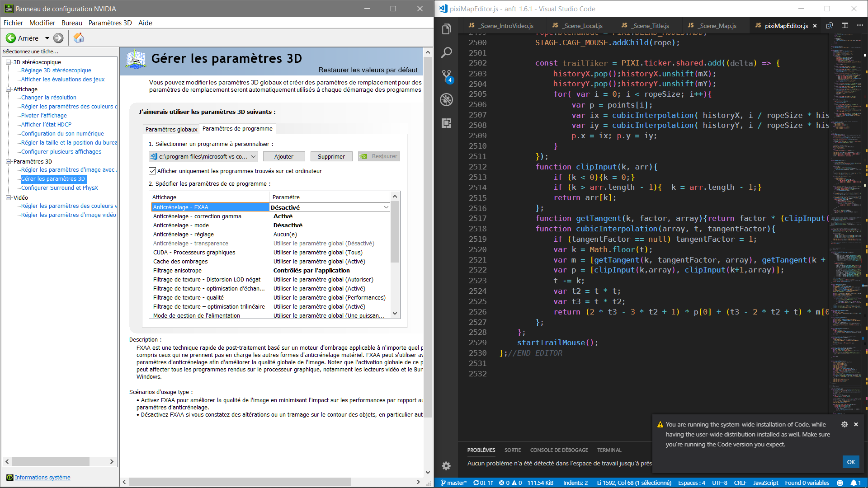Open the Debug view icon
The height and width of the screenshot is (488, 868).
446,99
